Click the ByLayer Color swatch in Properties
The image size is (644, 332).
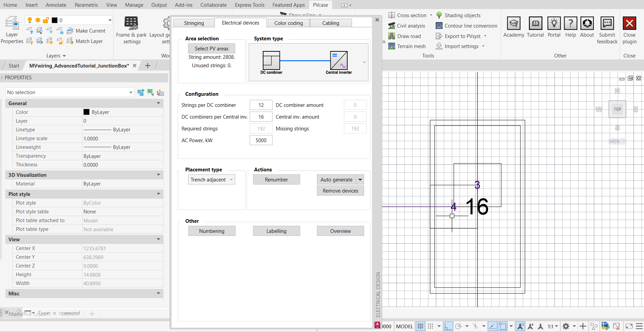coord(86,112)
